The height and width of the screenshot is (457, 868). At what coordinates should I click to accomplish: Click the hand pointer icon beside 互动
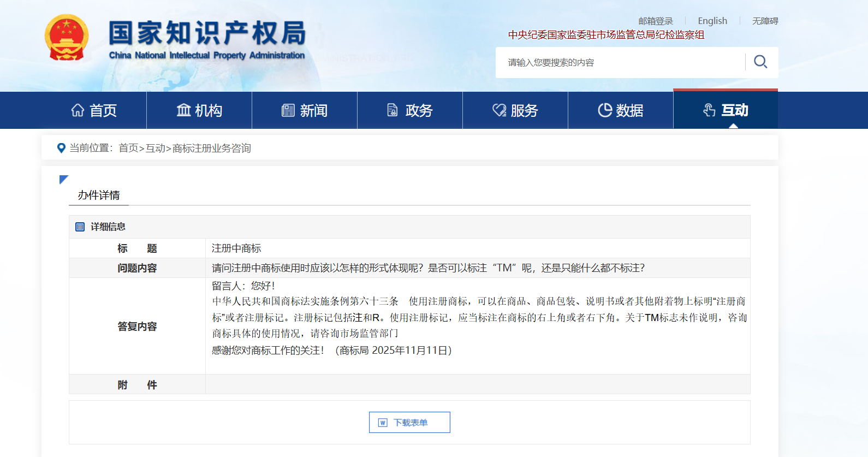point(709,110)
